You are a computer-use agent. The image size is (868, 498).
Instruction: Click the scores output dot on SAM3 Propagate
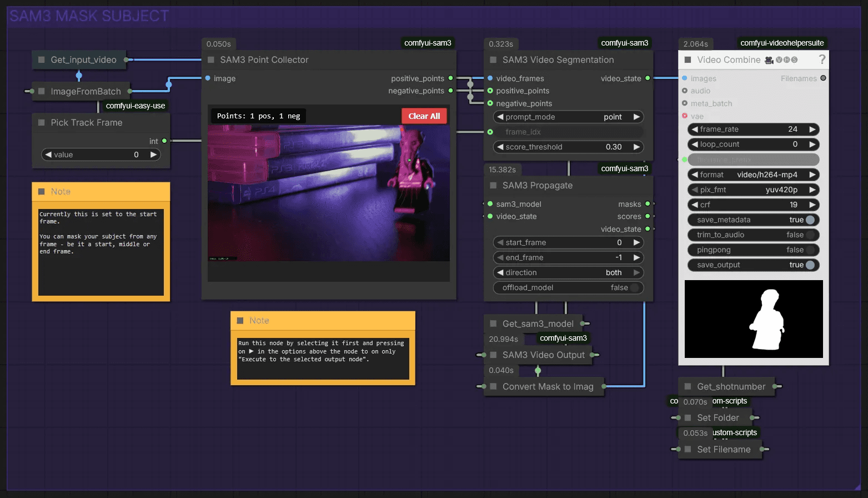648,216
